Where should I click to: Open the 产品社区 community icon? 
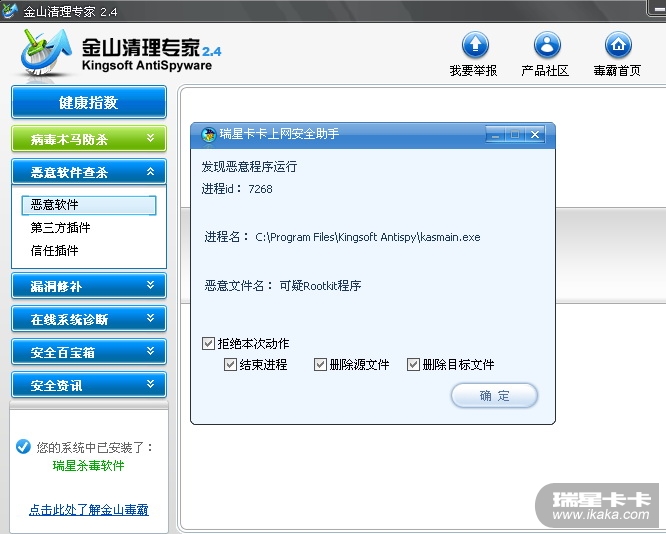(x=547, y=45)
